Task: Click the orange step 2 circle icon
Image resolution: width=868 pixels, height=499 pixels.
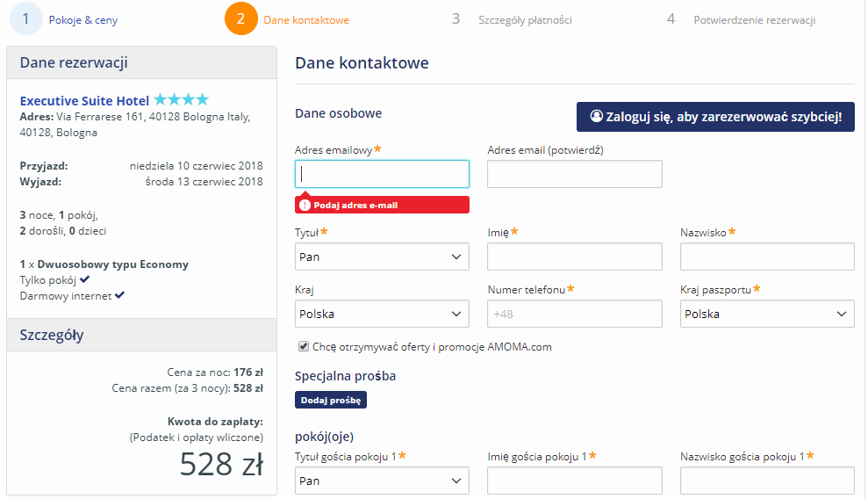Action: tap(240, 18)
